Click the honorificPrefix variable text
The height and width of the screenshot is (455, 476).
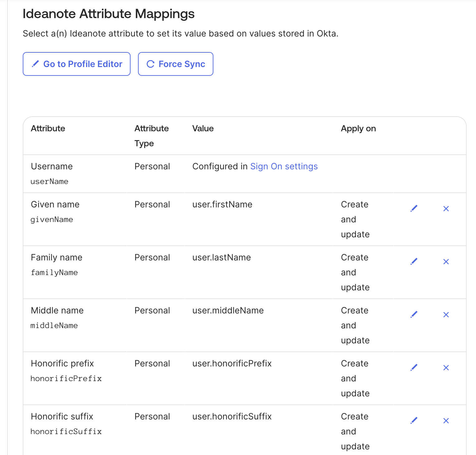(66, 379)
